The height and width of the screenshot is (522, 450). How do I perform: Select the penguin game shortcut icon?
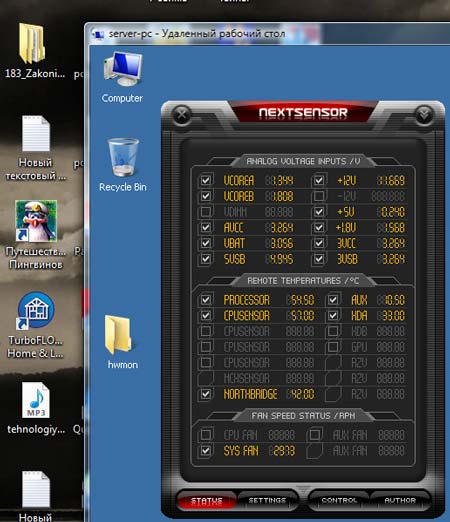tap(36, 221)
